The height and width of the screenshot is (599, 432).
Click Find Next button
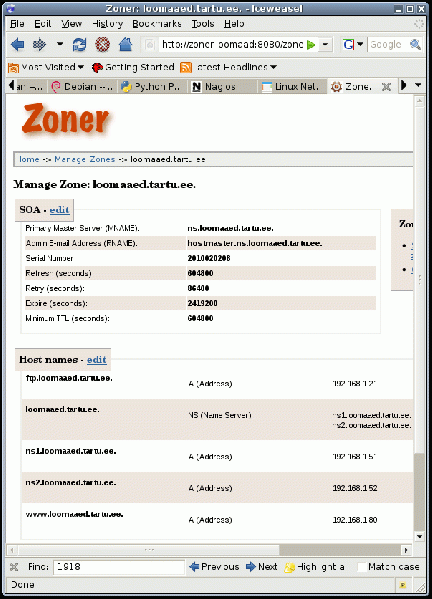(262, 567)
